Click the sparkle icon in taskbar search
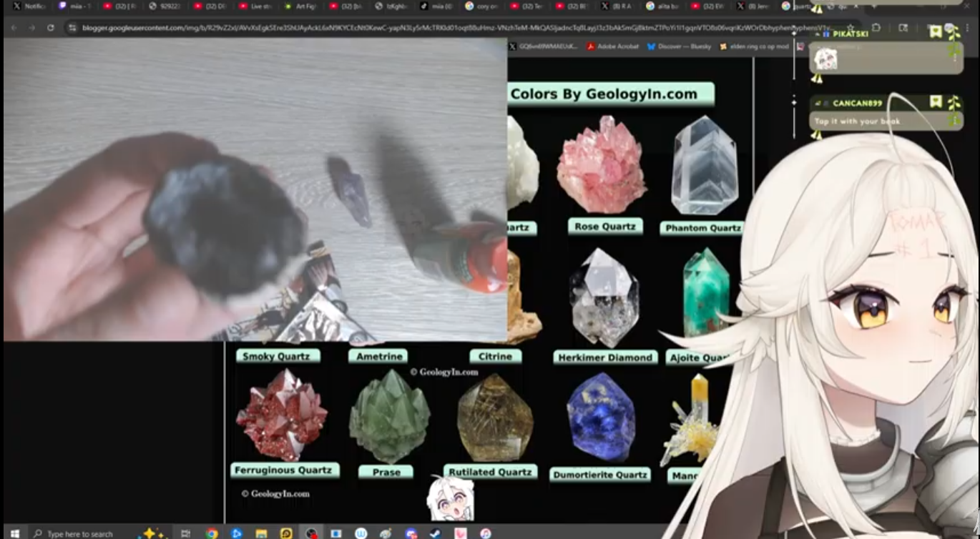This screenshot has height=539, width=980. (152, 533)
